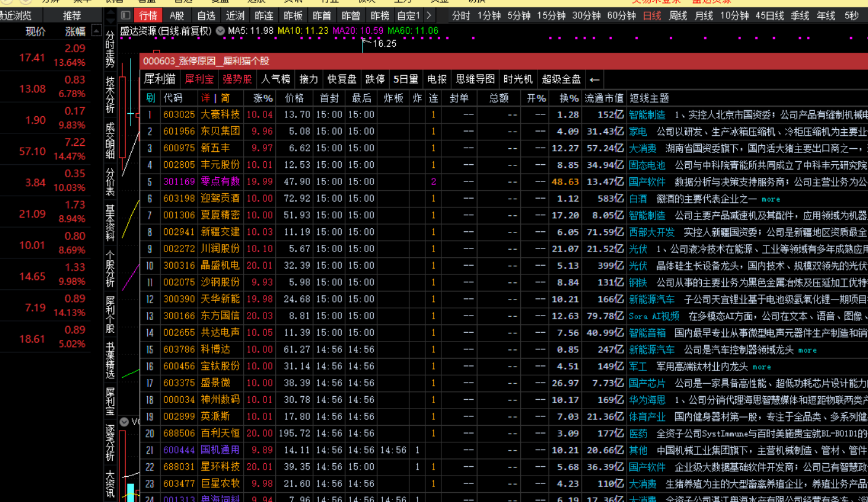Click stock code 603198
Screen dimensions: 868x502
(x=179, y=198)
